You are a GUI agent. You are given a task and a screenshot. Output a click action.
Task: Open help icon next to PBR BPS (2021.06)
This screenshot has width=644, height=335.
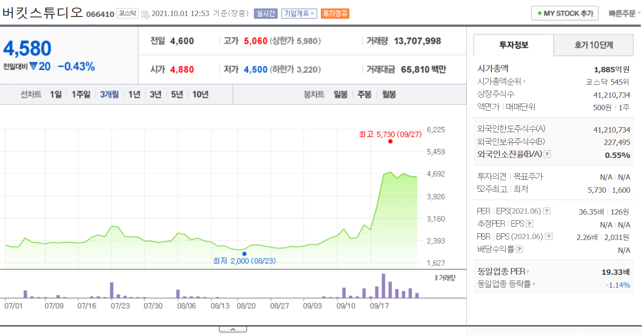[549, 237]
